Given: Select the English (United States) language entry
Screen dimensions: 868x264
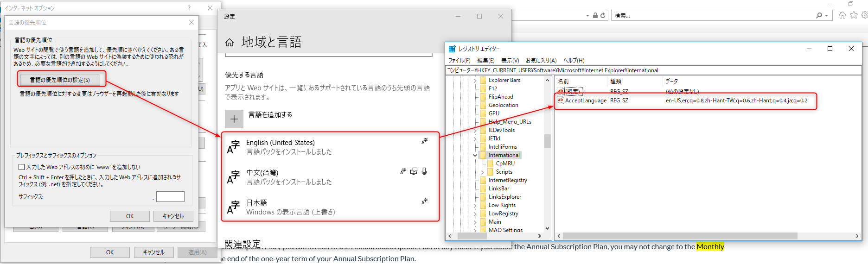Looking at the screenshot, I should click(330, 147).
